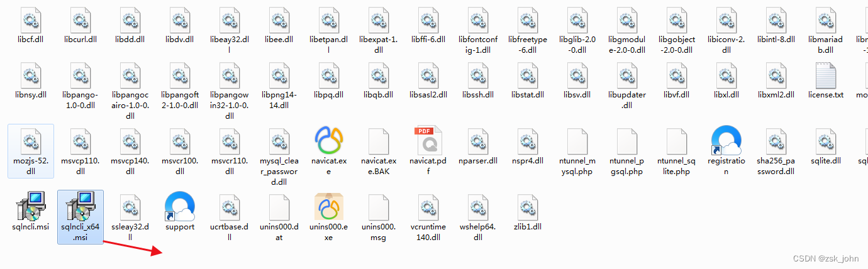Select the libexpat-1.dll file icon
Screen dimensions: 868x269
pos(379,19)
